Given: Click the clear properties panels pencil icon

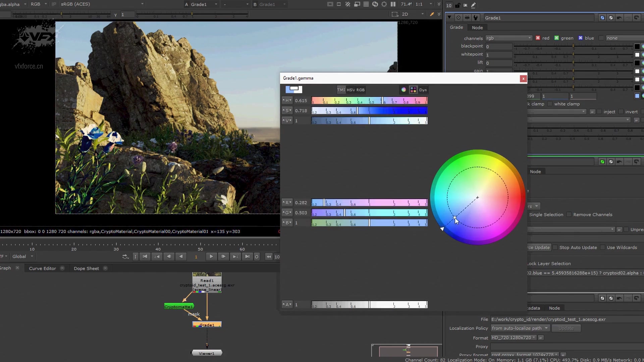Looking at the screenshot, I should pos(473,5).
